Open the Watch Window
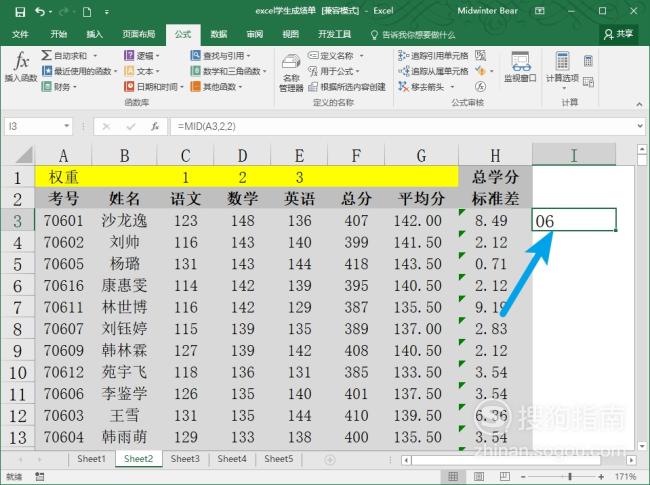 [520, 67]
